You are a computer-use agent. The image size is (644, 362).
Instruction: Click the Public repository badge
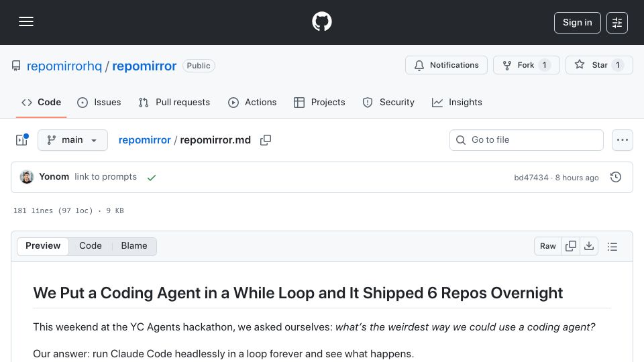pos(199,66)
